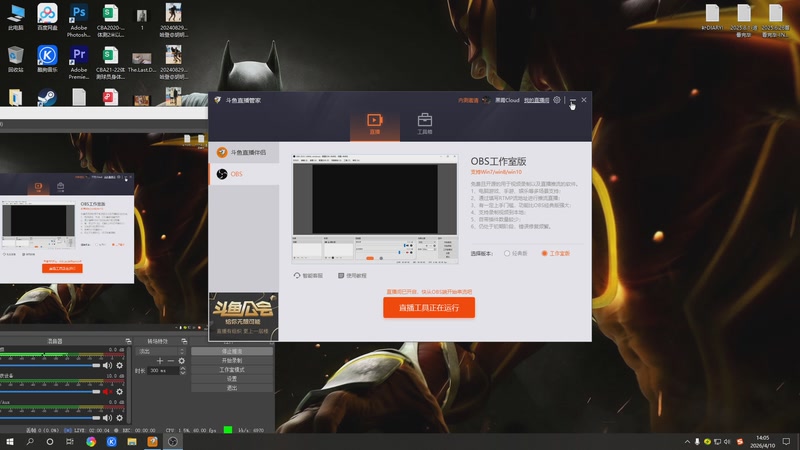Mute the top mixer channel speaker
The width and height of the screenshot is (800, 450).
[107, 365]
